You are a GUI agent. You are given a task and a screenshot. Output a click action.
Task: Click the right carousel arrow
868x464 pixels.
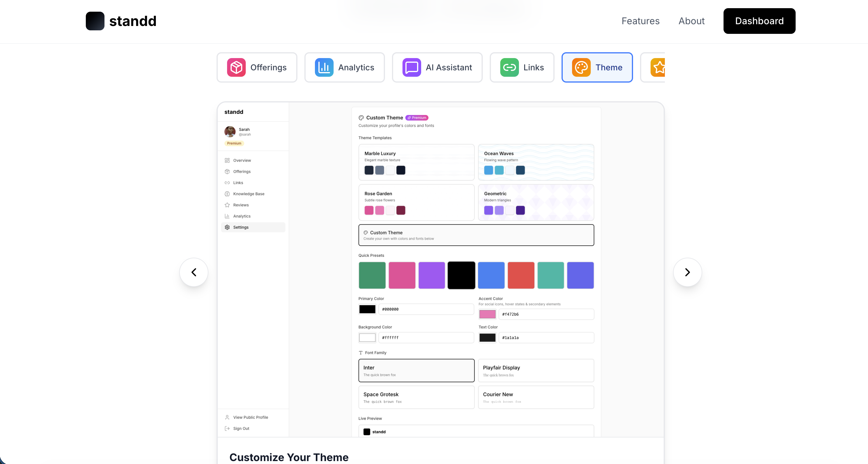coord(687,272)
